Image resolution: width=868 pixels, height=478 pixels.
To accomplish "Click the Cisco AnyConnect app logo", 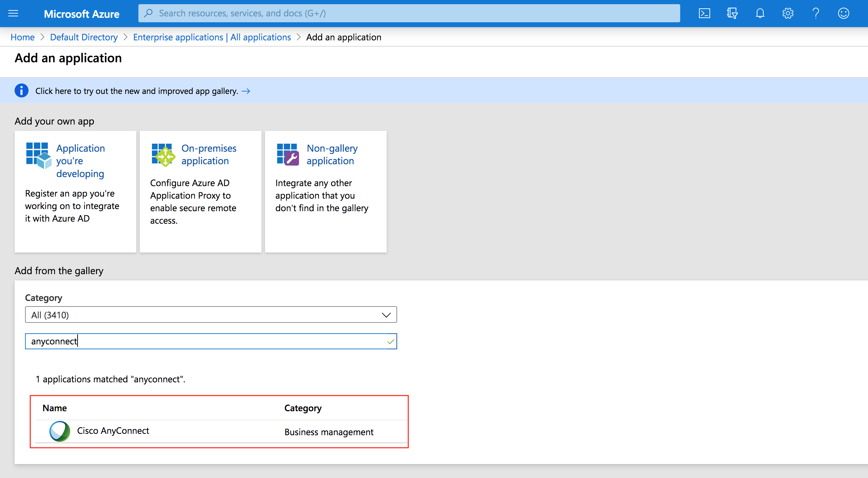I will click(59, 431).
